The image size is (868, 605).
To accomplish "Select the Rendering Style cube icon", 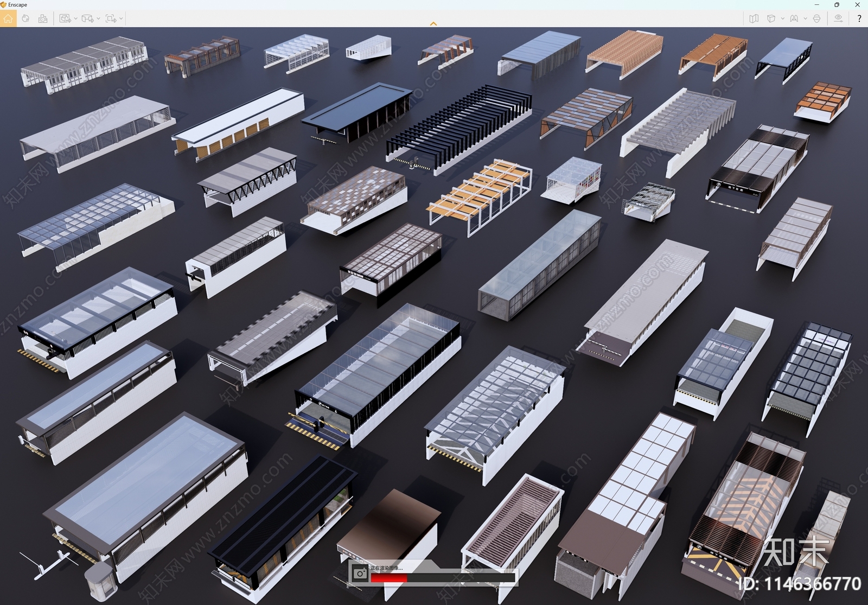I will point(771,18).
